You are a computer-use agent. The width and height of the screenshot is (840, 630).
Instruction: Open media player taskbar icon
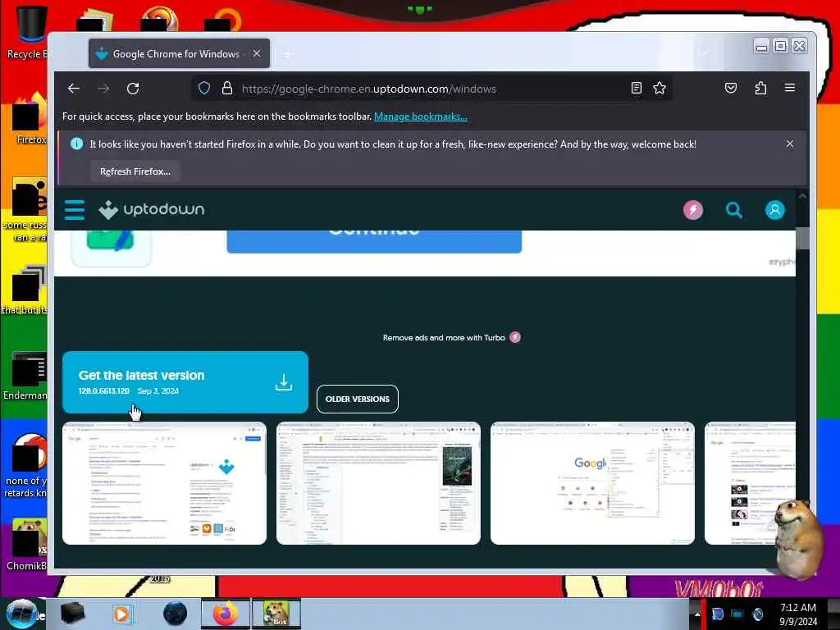pyautogui.click(x=121, y=614)
